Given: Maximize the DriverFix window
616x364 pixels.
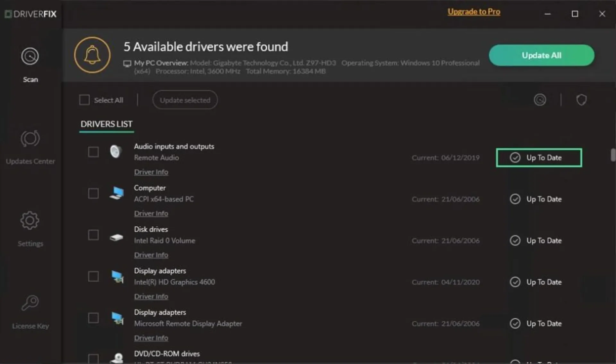Looking at the screenshot, I should point(575,14).
